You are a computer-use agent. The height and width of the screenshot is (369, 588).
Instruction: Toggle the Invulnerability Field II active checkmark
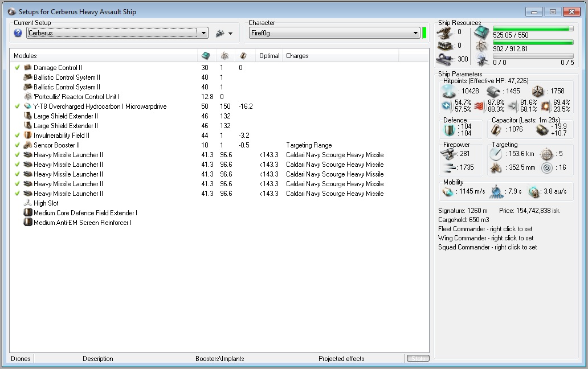coord(17,135)
